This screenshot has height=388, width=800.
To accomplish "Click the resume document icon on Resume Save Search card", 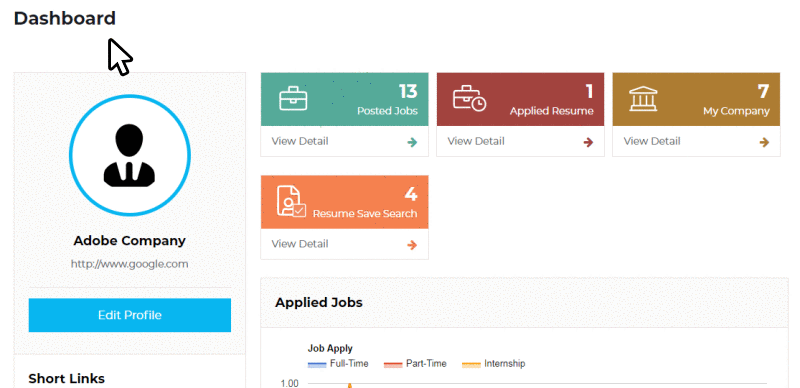I will (x=291, y=202).
